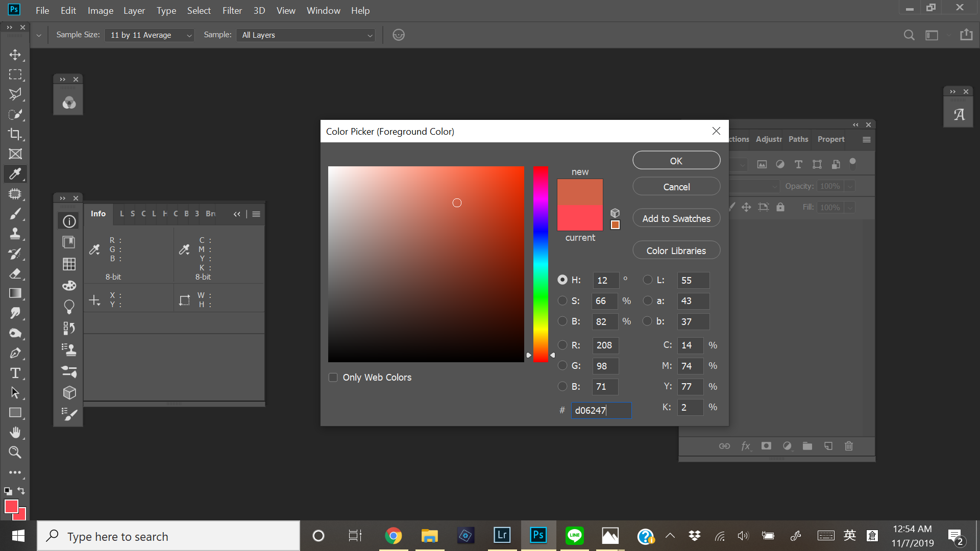Viewport: 980px width, 551px height.
Task: Open the Filter menu
Action: [232, 10]
